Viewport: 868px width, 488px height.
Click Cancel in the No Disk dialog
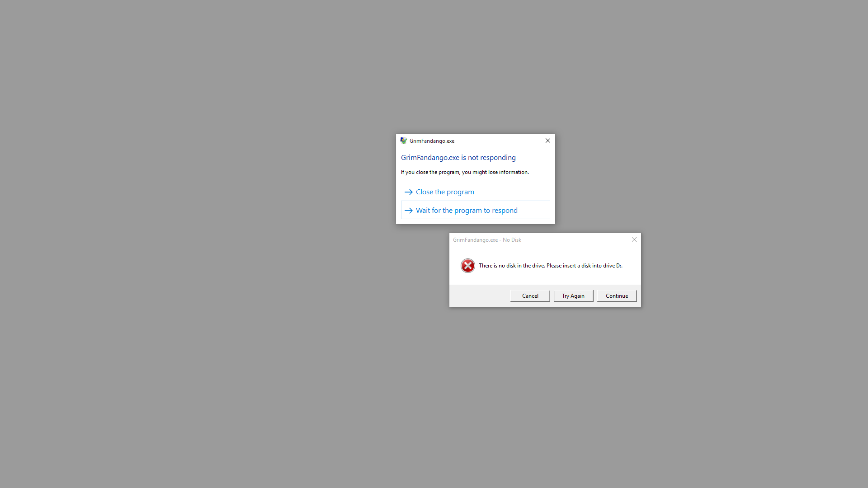(x=530, y=296)
